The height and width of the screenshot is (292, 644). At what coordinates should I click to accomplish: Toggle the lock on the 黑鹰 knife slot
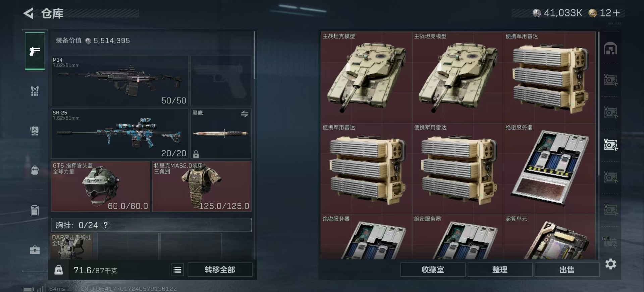pyautogui.click(x=196, y=154)
